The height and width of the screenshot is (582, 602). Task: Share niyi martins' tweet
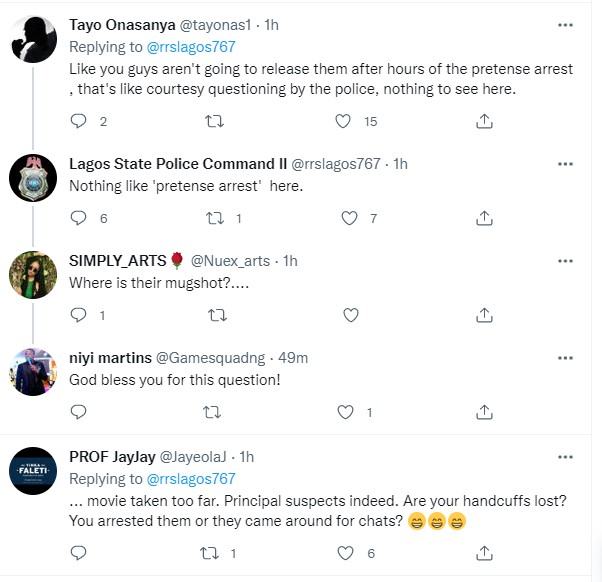(484, 412)
